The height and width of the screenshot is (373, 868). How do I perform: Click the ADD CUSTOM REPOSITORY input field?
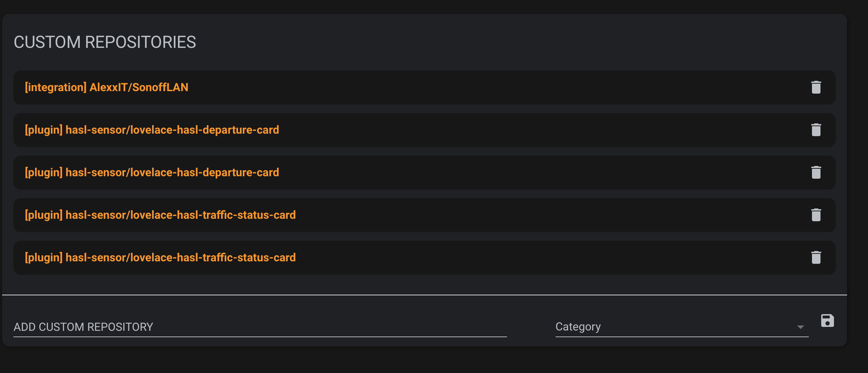tap(248, 327)
